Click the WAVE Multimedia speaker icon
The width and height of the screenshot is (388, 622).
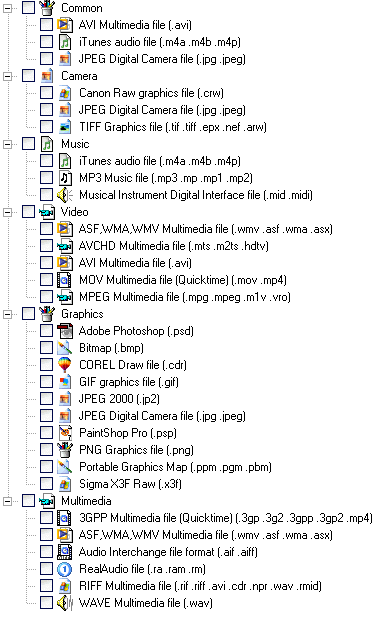(65, 603)
